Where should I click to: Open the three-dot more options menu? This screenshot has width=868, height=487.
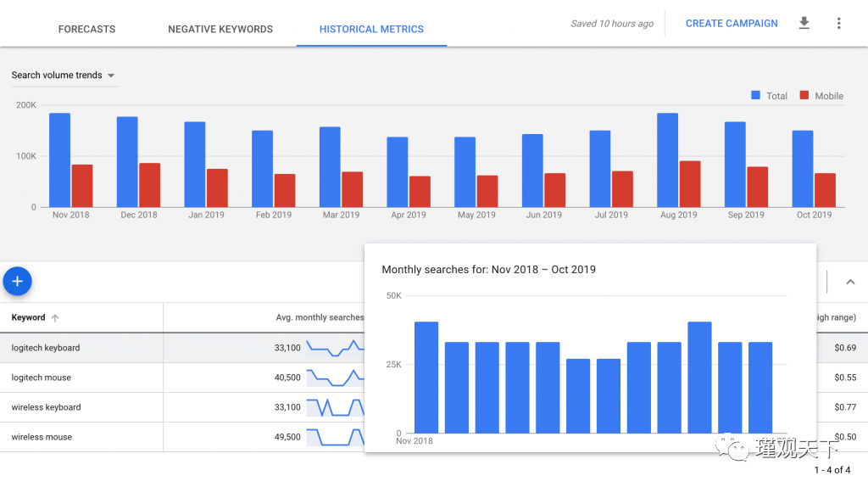(x=838, y=23)
